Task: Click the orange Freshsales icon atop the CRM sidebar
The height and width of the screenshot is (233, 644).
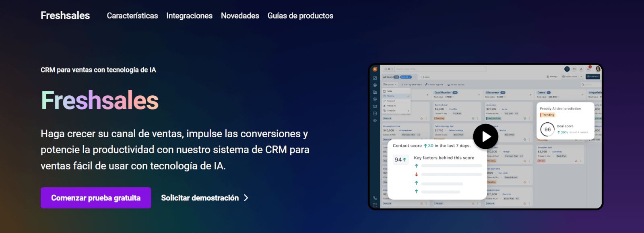Action: tap(375, 69)
